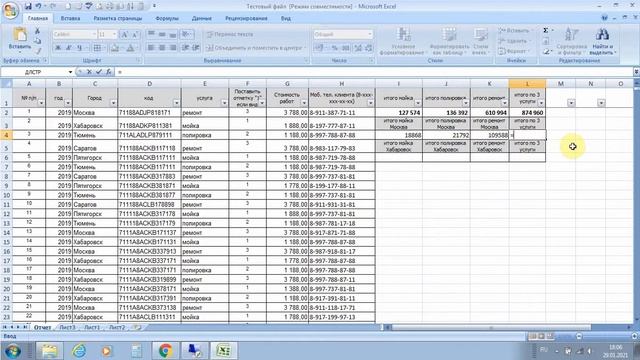Save the workbook from Quick Access toolbar
The height and width of the screenshot is (360, 640).
click(28, 6)
